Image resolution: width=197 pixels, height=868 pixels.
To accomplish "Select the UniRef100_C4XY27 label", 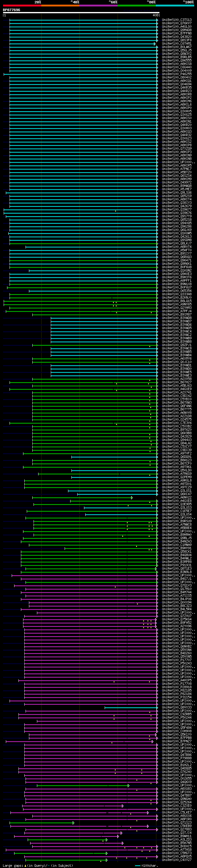I will pyautogui.click(x=177, y=860).
